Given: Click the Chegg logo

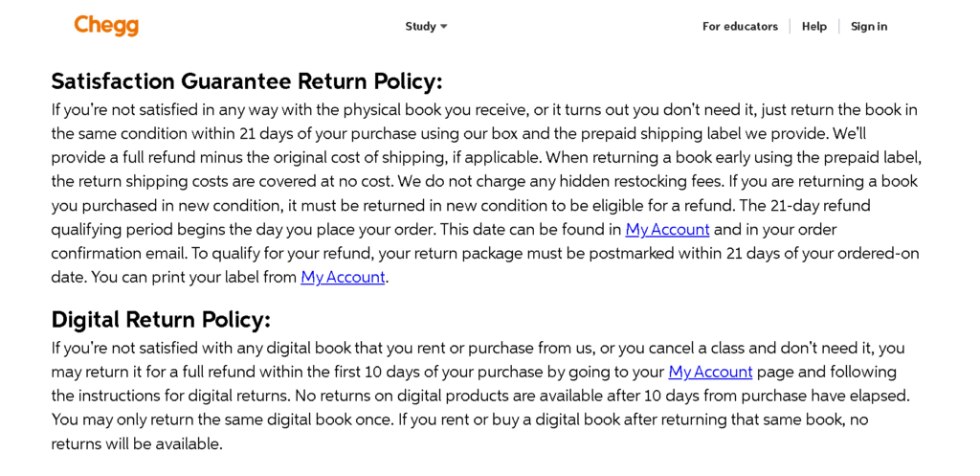Looking at the screenshot, I should (106, 26).
